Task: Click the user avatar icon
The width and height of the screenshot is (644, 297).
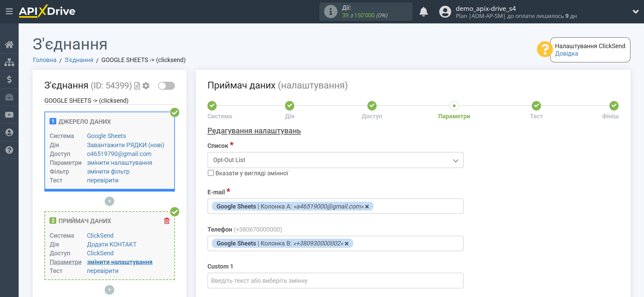Action: pyautogui.click(x=445, y=12)
